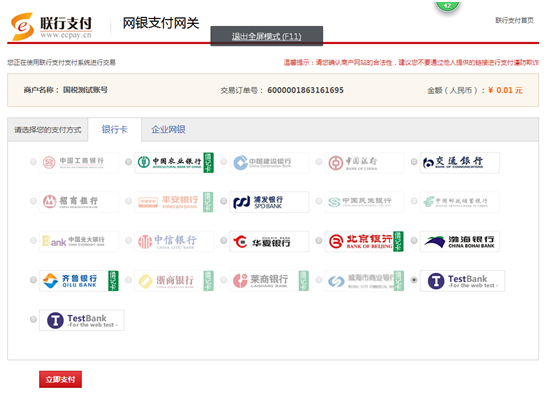
Task: Click the Bank of Beijing logo
Action: point(364,241)
